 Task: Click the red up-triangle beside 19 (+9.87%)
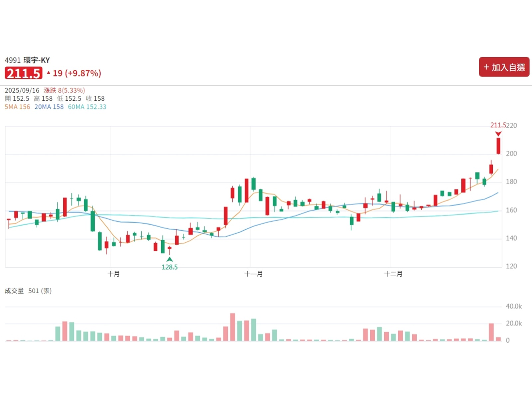[49, 72]
